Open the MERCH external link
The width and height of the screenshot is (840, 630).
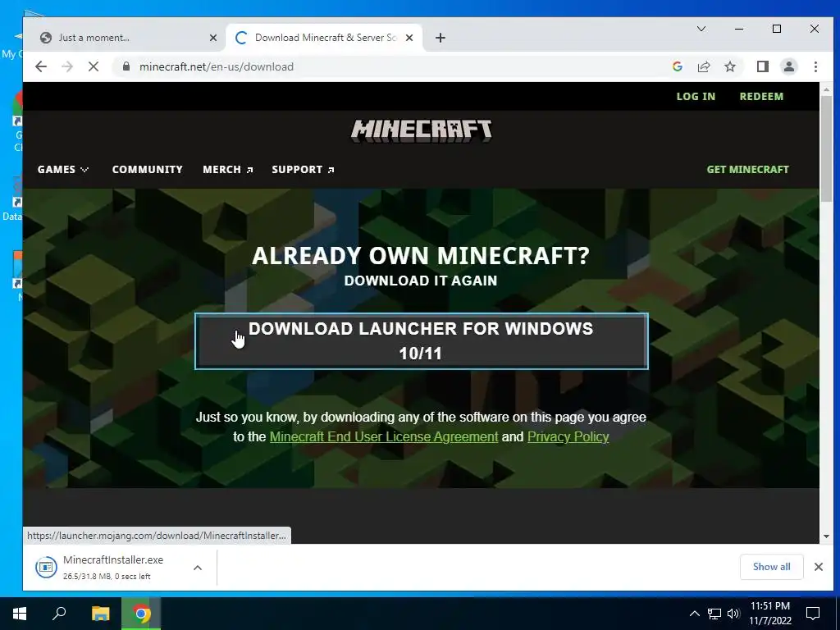[228, 169]
